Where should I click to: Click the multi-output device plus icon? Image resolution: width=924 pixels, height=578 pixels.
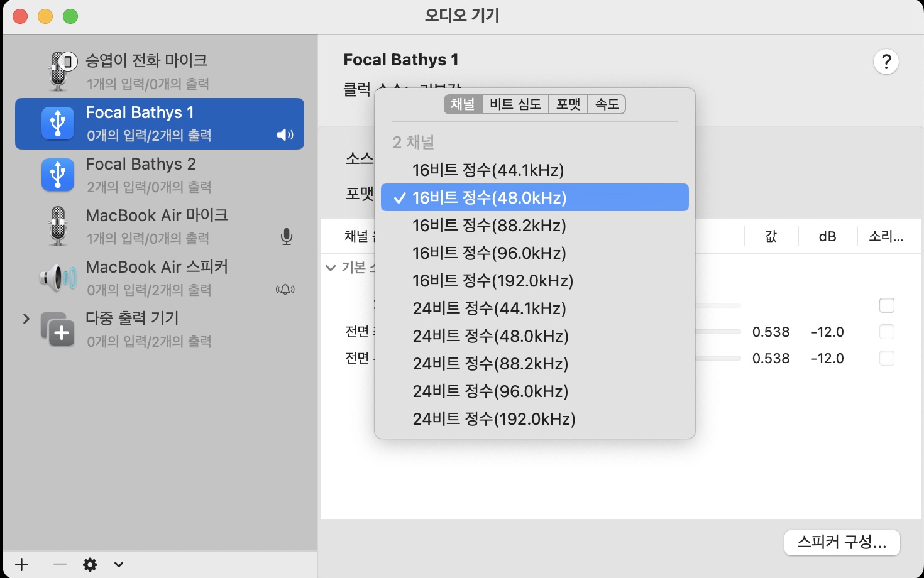tap(58, 329)
